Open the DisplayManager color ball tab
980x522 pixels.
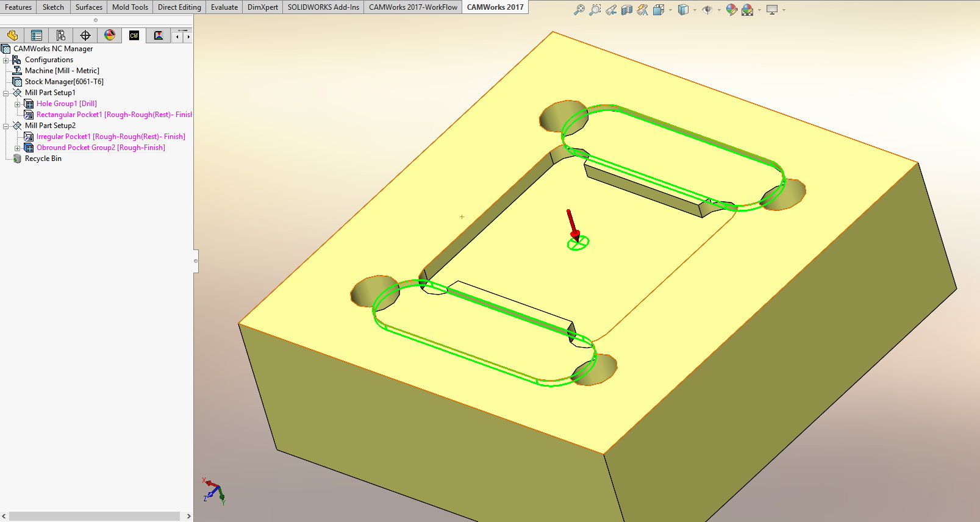click(110, 35)
